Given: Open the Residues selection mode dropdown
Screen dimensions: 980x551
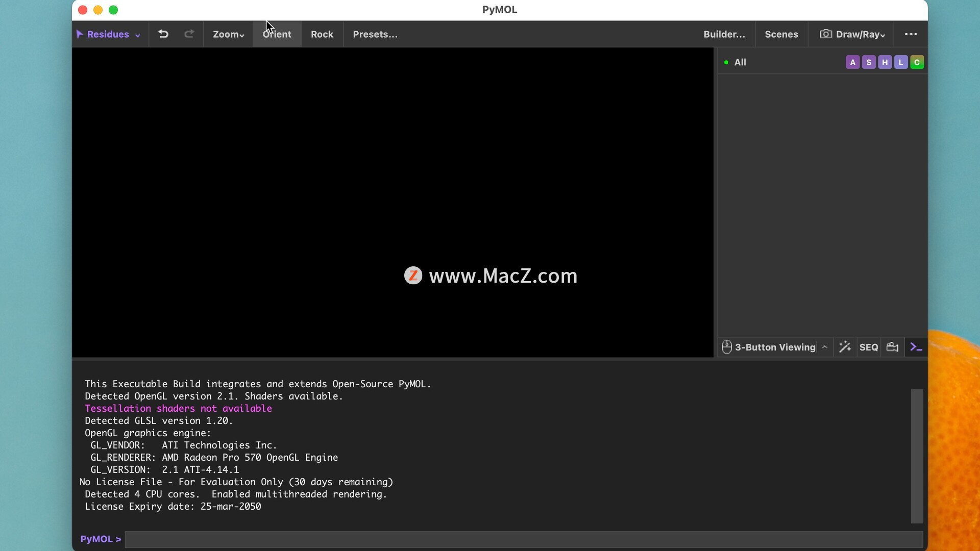Looking at the screenshot, I should coord(108,34).
